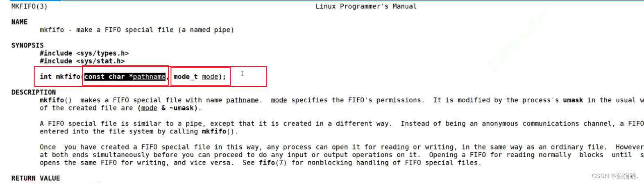Click the #include <sys/types.h> line

tap(84, 53)
